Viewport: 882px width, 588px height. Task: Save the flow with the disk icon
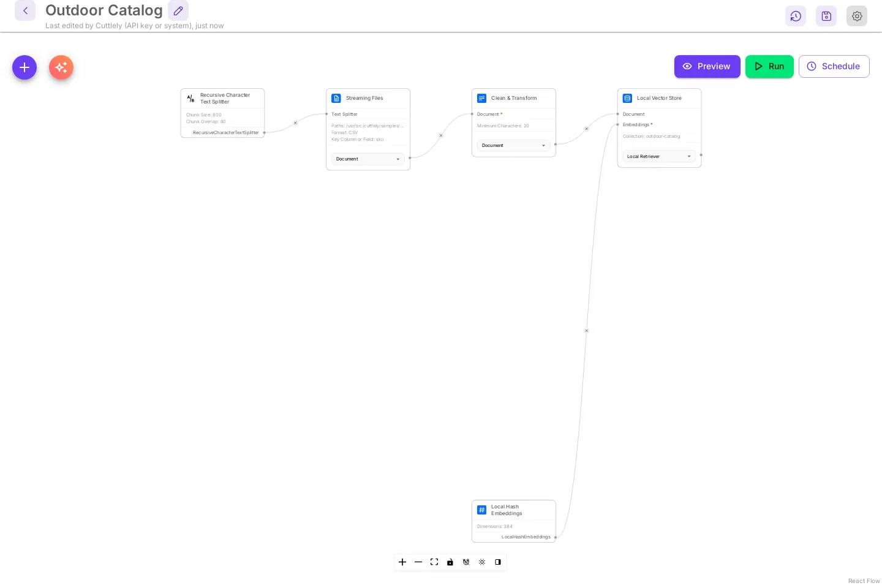point(826,16)
